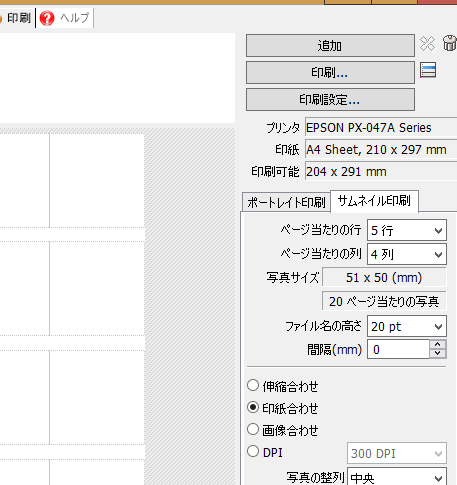The image size is (457, 485).
Task: Expand the file name height dropdown showing 20 pt
Action: (407, 326)
